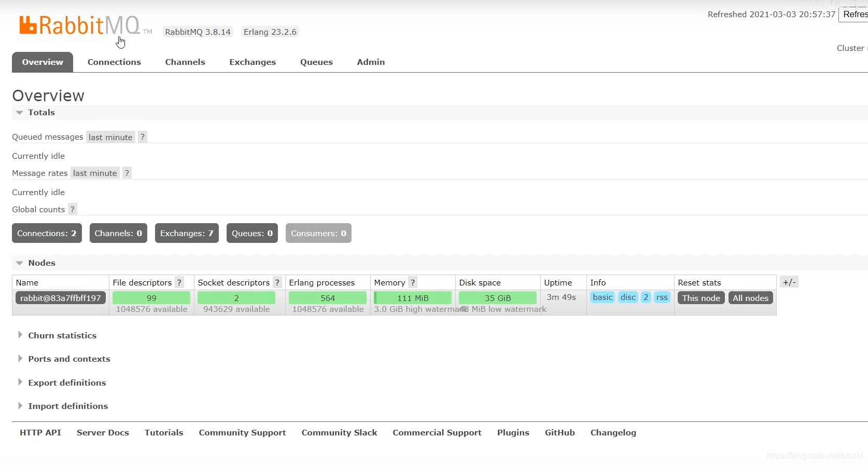This screenshot has height=465, width=868.
Task: Open the Admin tab
Action: [x=371, y=62]
